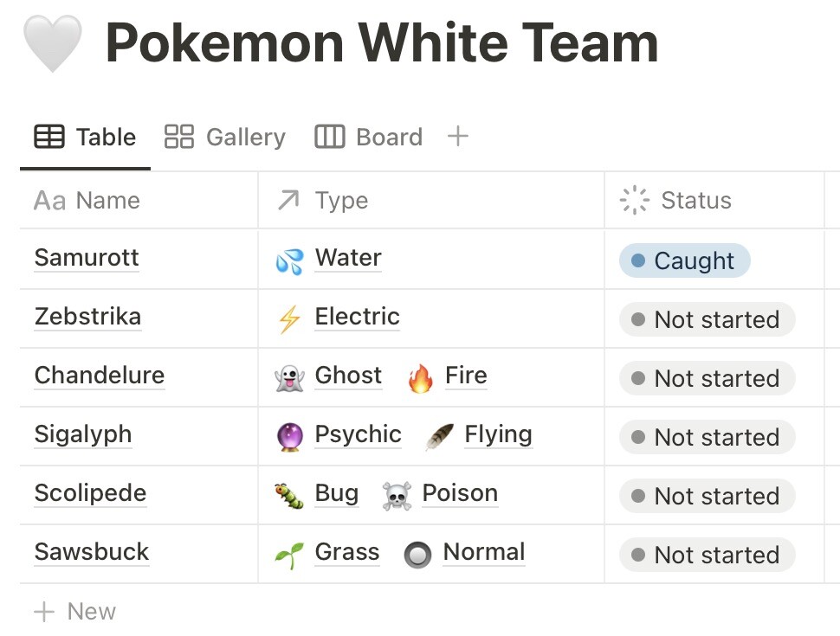Click the crystal ball Psychic icon
840x636 pixels.
click(x=291, y=434)
